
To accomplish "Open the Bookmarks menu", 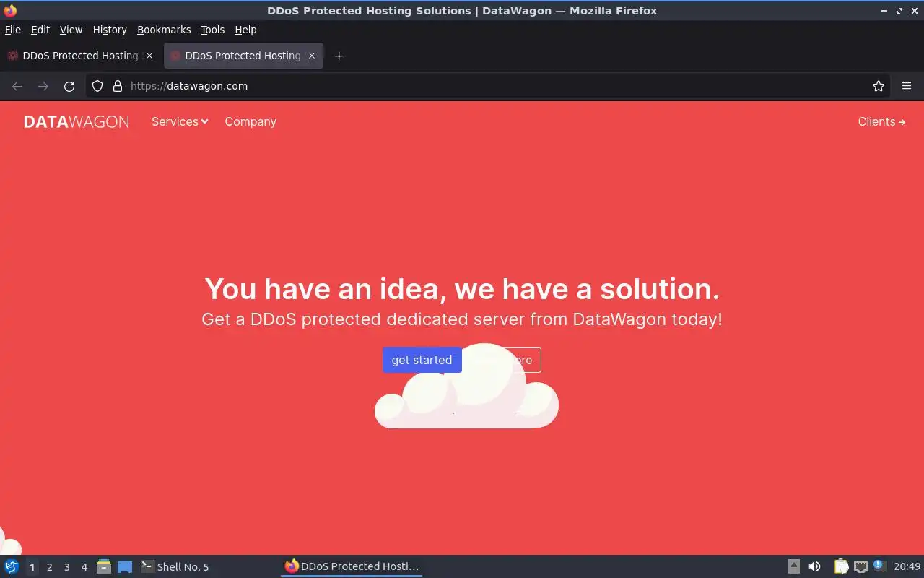I will [164, 30].
